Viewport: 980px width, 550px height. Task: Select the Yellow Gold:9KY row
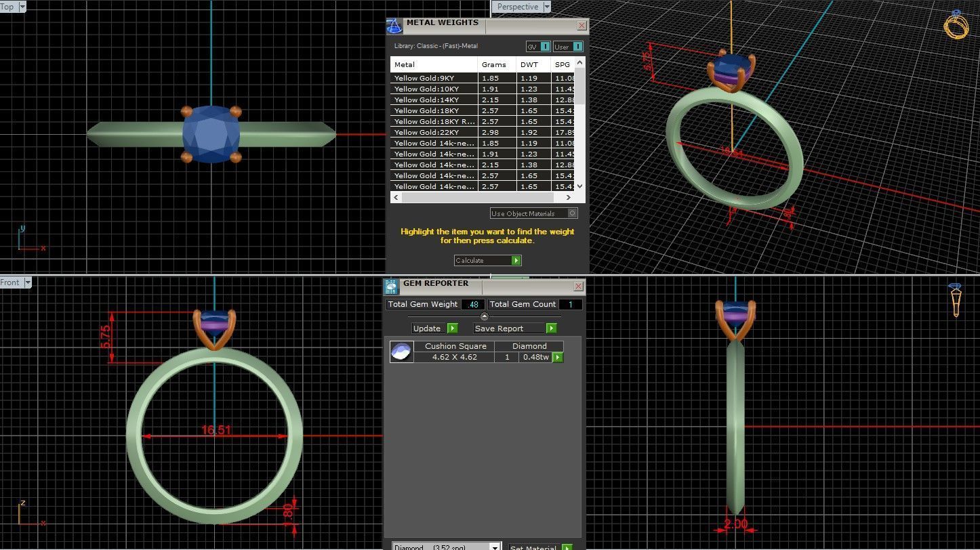pyautogui.click(x=483, y=78)
